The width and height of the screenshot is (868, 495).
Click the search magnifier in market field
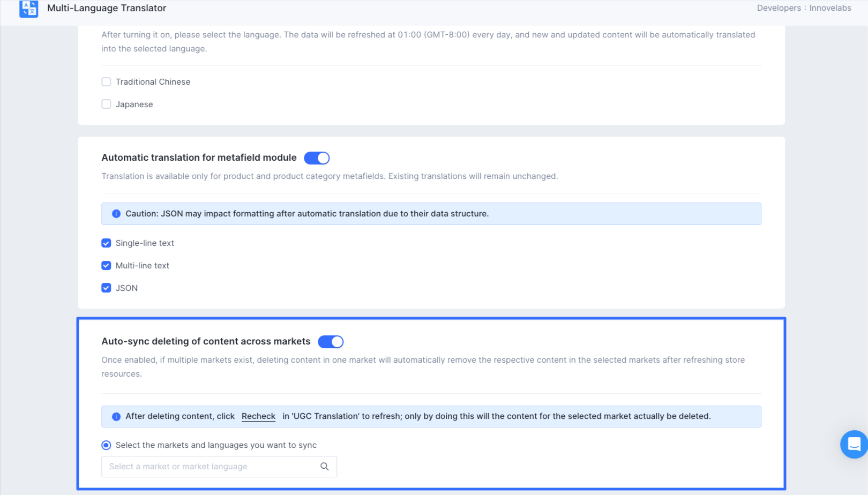pyautogui.click(x=325, y=467)
